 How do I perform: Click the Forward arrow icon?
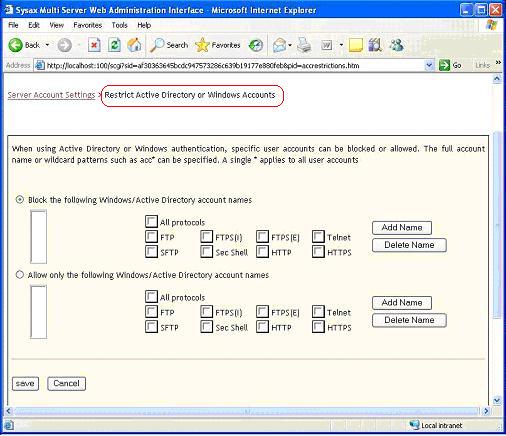point(64,45)
